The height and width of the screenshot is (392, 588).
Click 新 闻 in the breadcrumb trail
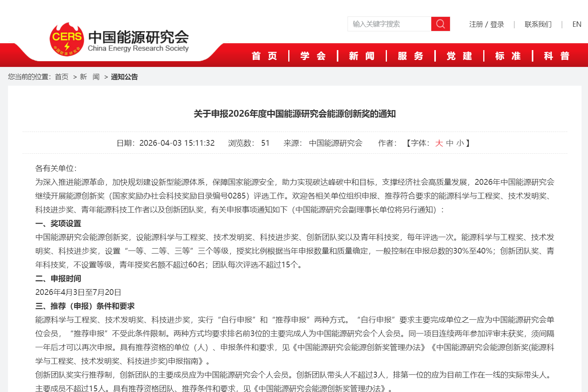coord(89,77)
